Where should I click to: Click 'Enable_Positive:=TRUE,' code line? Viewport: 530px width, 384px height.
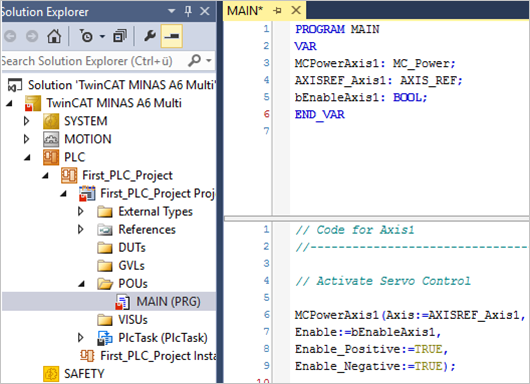coord(371,349)
